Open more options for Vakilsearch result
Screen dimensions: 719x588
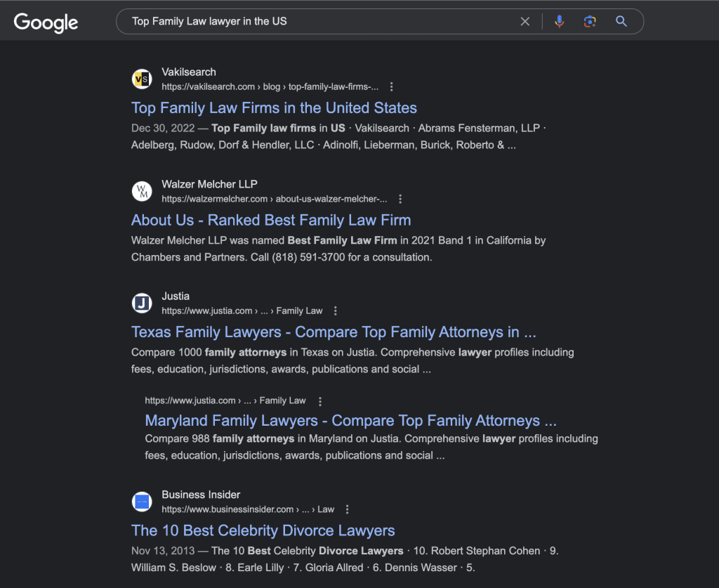(391, 86)
